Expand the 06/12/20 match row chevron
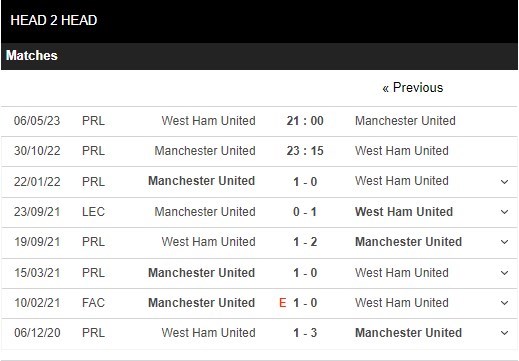 [x=504, y=333]
